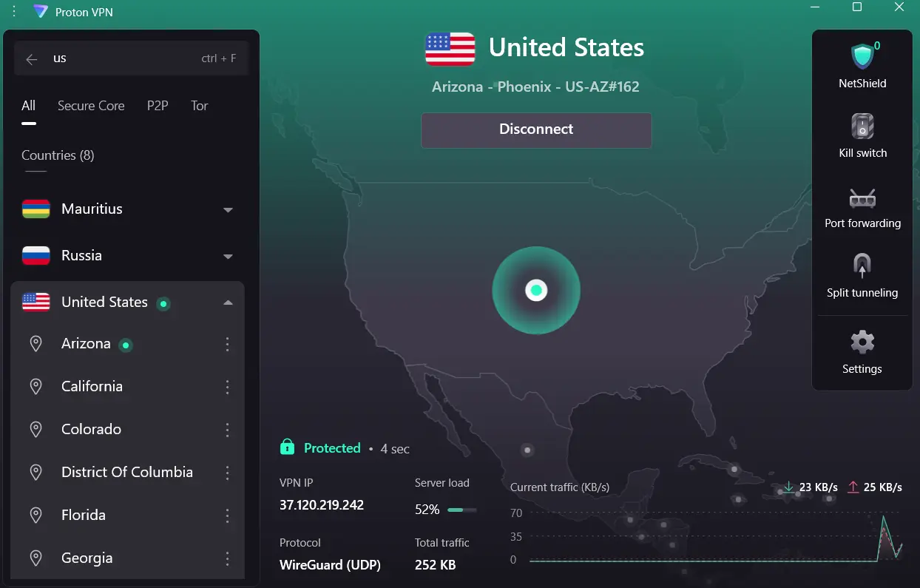The image size is (920, 588).
Task: Open the Kill switch icon
Action: (x=862, y=126)
